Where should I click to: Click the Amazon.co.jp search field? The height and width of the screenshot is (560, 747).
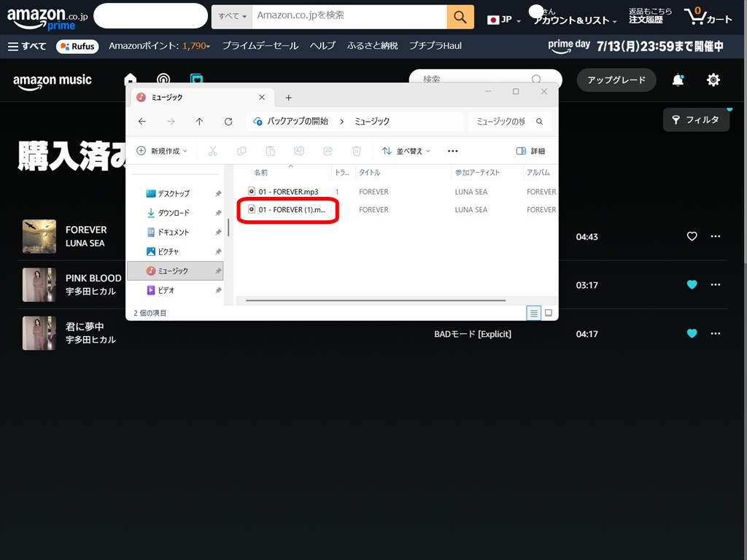pyautogui.click(x=349, y=17)
